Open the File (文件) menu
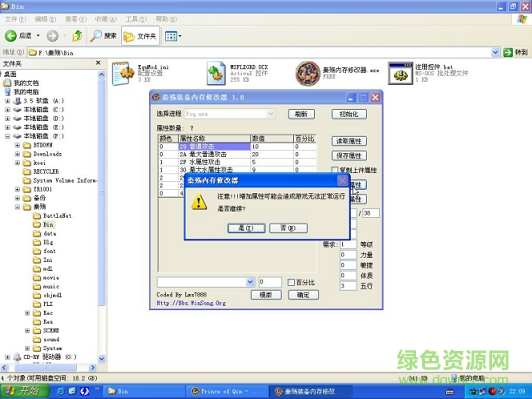The width and height of the screenshot is (532, 399). (x=15, y=19)
